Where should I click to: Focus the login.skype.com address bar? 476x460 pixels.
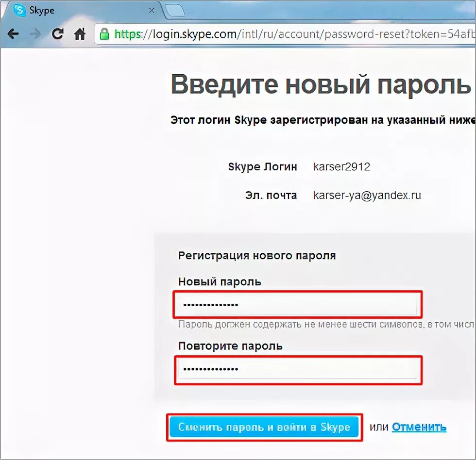click(286, 34)
